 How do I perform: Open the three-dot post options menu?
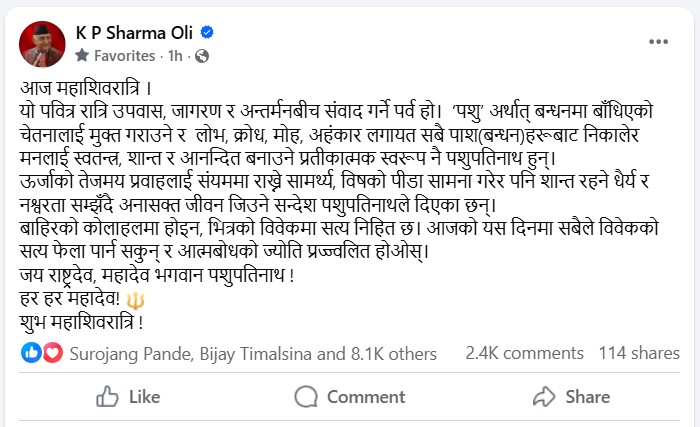[x=658, y=42]
